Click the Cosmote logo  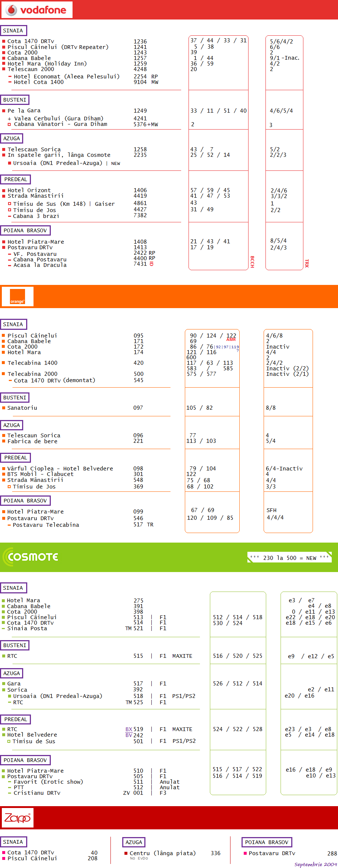point(31,557)
